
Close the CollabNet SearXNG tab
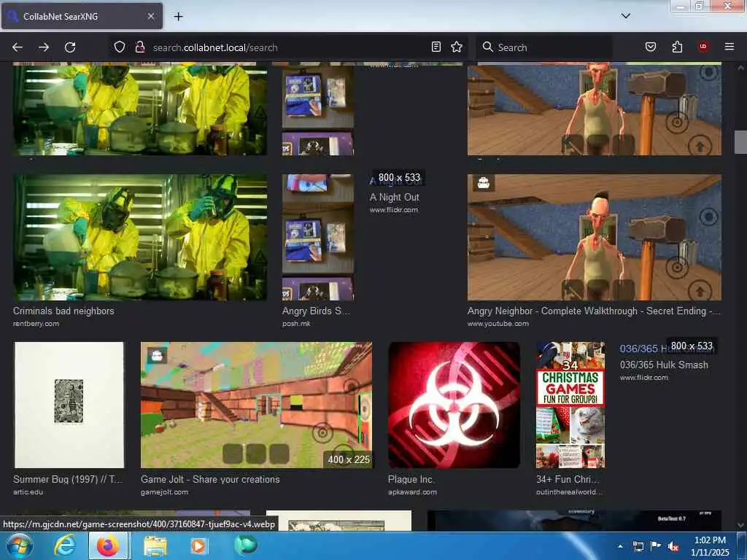click(150, 16)
